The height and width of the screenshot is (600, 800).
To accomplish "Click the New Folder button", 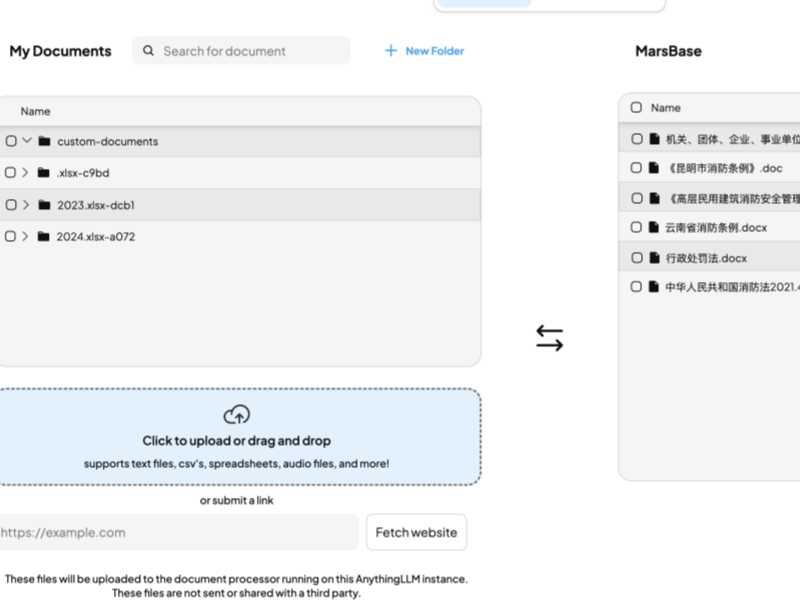I will click(425, 51).
